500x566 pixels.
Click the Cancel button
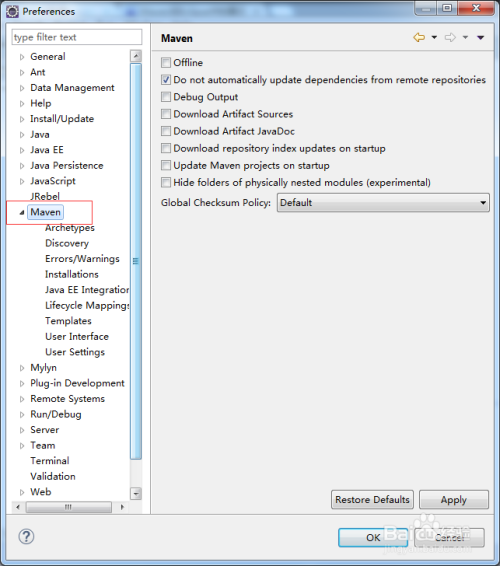pyautogui.click(x=449, y=538)
